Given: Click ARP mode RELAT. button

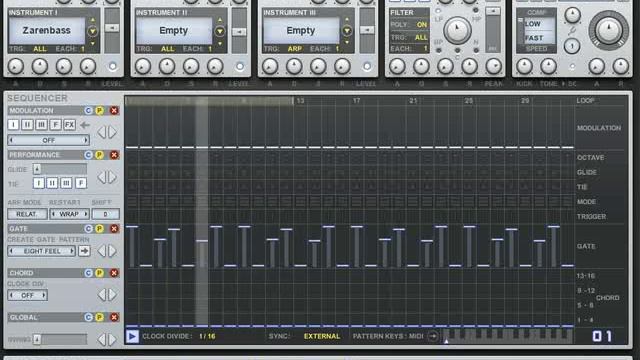Looking at the screenshot, I should point(27,214).
